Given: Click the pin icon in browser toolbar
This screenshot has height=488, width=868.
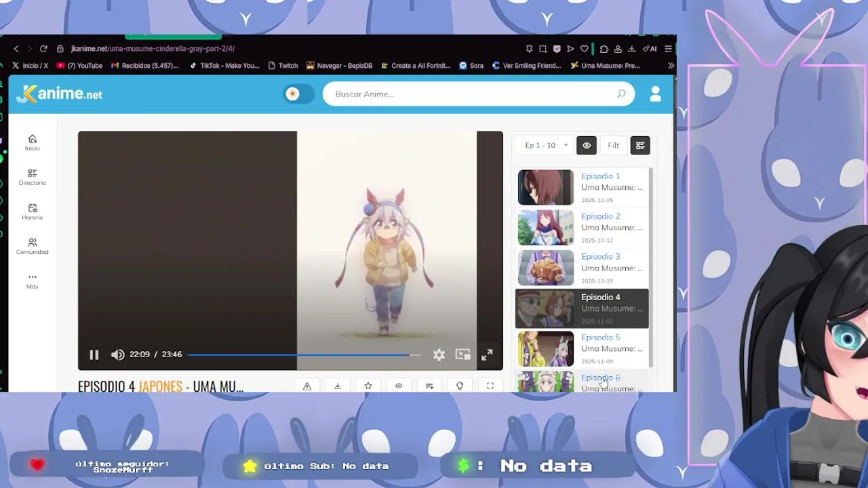Looking at the screenshot, I should coord(530,49).
